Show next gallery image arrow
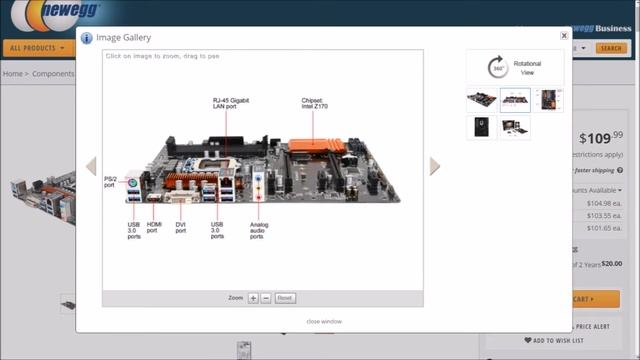Screen dimensions: 640x360 (435, 166)
